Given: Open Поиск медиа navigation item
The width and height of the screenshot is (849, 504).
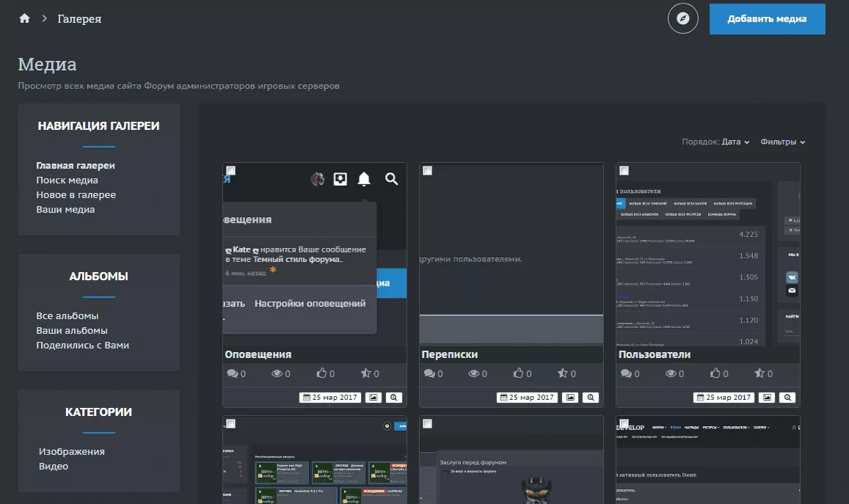Looking at the screenshot, I should tap(67, 180).
